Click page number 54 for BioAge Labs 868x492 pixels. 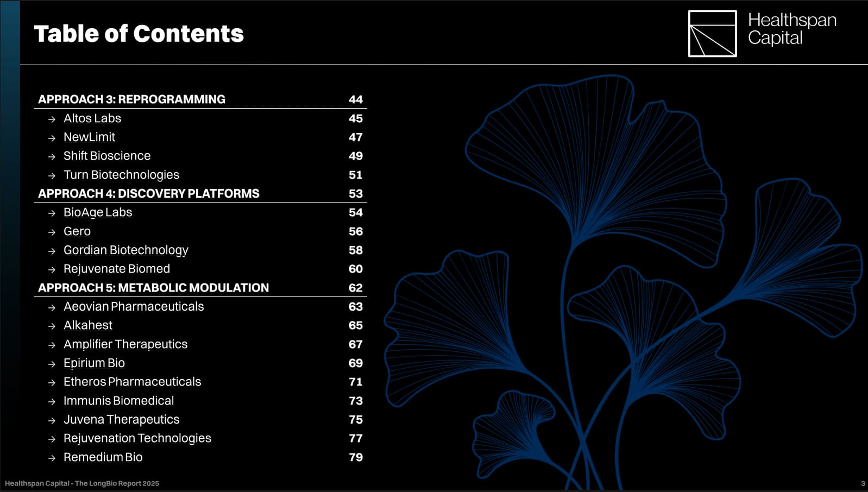pyautogui.click(x=356, y=212)
